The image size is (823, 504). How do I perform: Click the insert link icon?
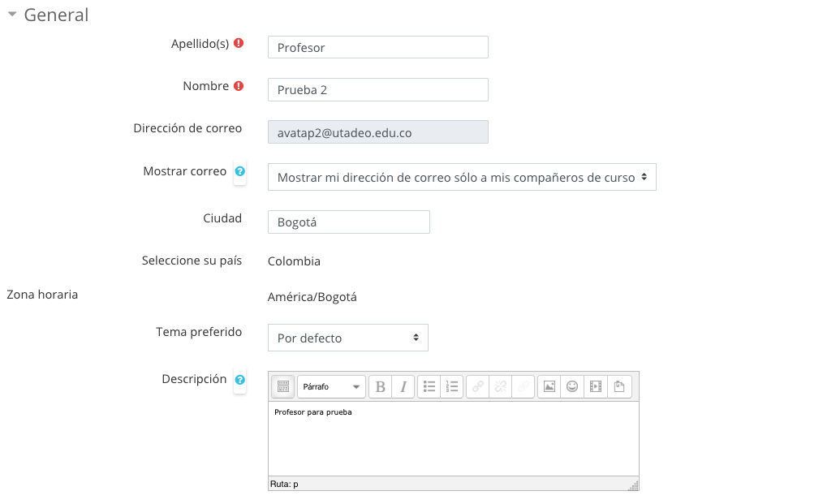tap(477, 387)
